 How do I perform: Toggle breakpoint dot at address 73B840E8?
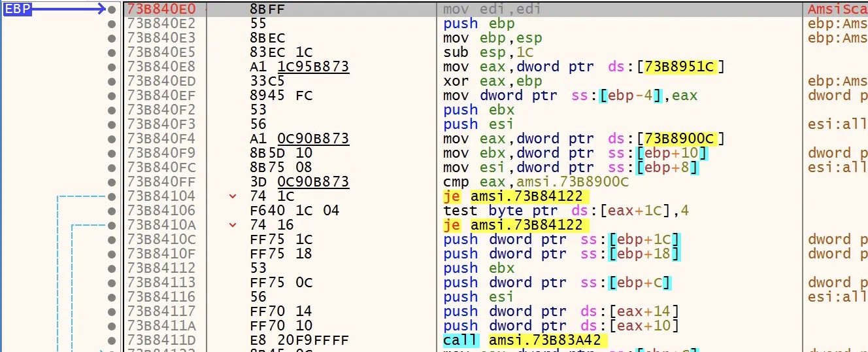(112, 67)
